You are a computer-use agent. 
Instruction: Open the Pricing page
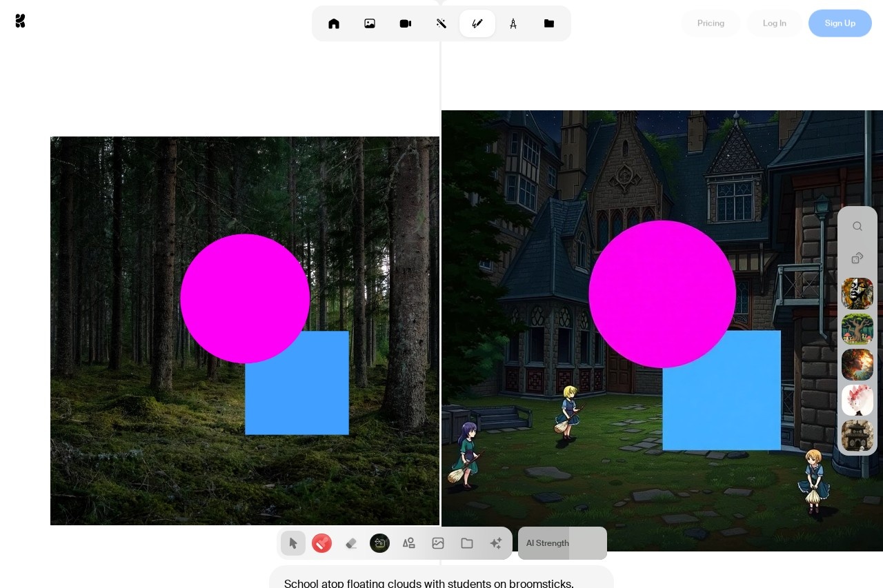[711, 23]
